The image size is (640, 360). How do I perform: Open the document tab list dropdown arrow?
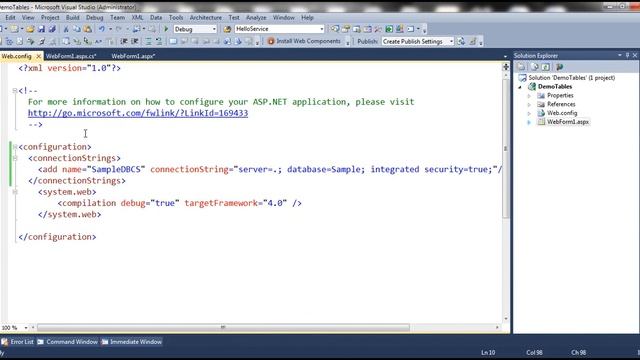(505, 56)
